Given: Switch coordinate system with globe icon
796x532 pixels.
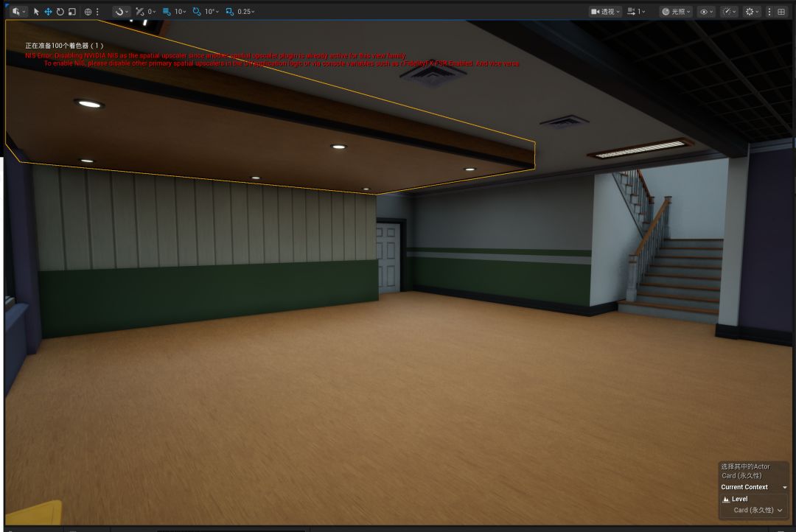Looking at the screenshot, I should tap(88, 11).
